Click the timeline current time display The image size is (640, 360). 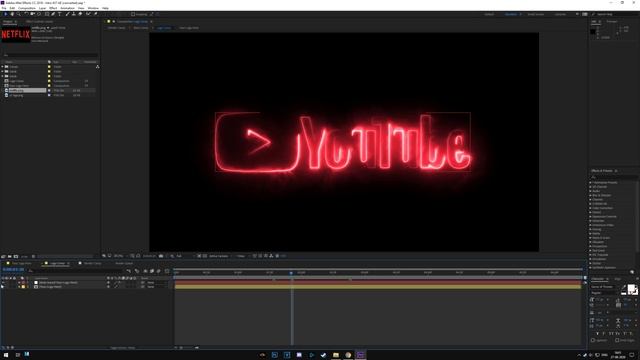tap(13, 269)
